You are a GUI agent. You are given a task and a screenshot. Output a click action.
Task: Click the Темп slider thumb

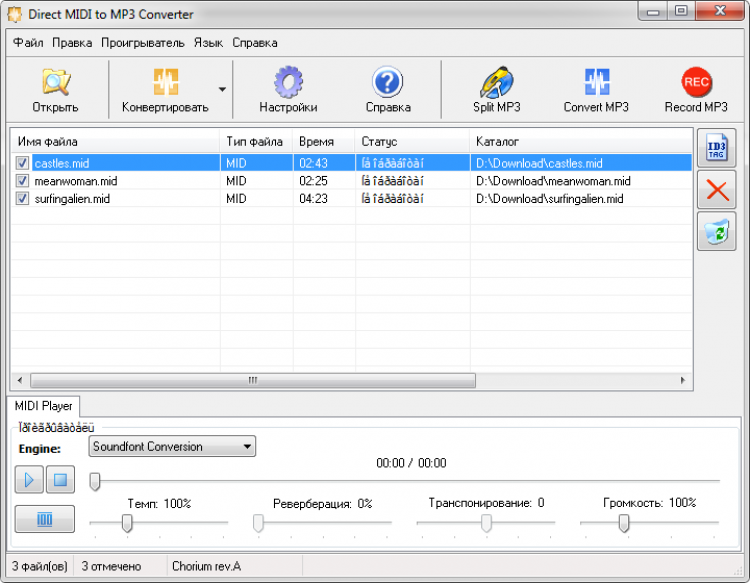[127, 523]
